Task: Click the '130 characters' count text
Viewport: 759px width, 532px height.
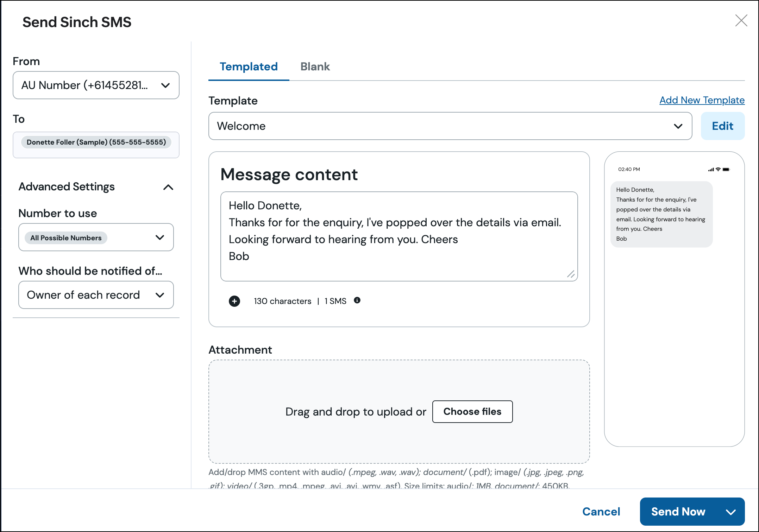Action: pos(283,301)
